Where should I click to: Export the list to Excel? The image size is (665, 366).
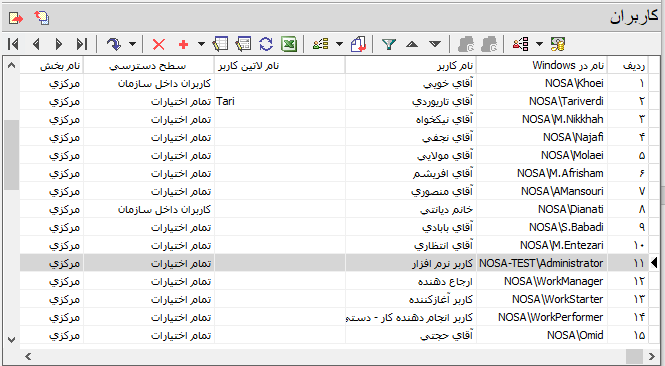coord(289,44)
